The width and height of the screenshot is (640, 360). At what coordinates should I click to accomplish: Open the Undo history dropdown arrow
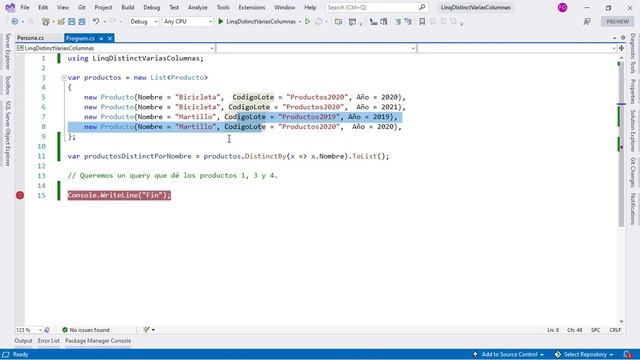pos(104,22)
